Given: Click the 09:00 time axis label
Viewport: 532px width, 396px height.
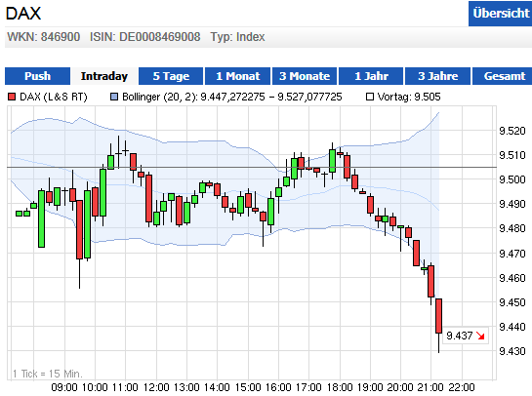Looking at the screenshot, I should (64, 387).
